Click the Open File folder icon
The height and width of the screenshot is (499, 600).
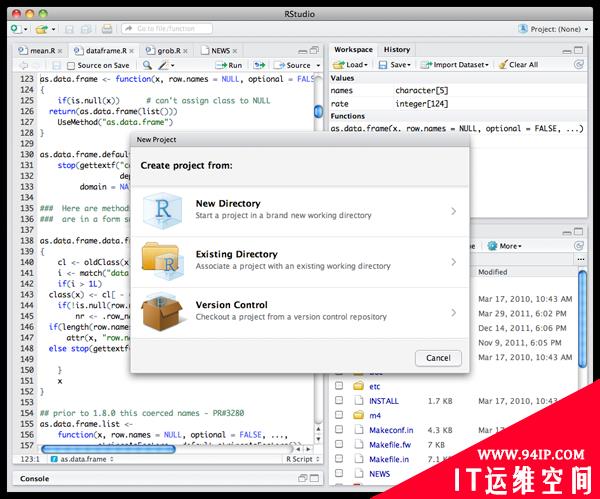click(x=41, y=29)
